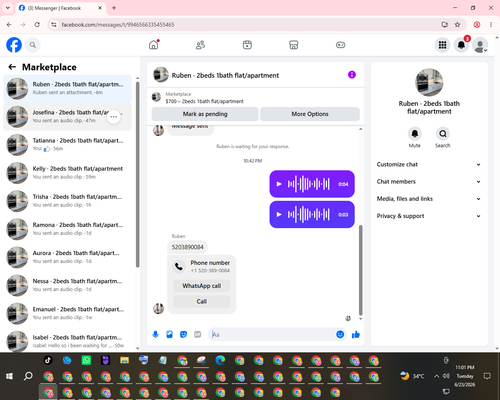Viewport: 500px width, 400px height.
Task: Expand Media, files and links section
Action: (429, 199)
